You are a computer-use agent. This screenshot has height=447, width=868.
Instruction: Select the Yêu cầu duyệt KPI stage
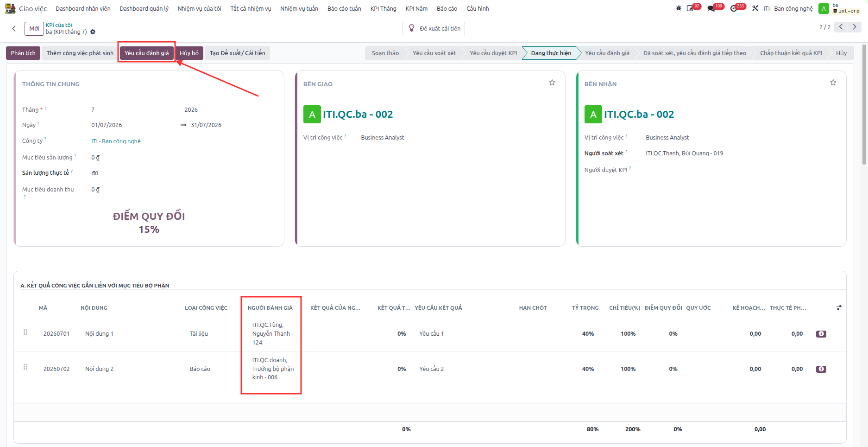click(493, 53)
